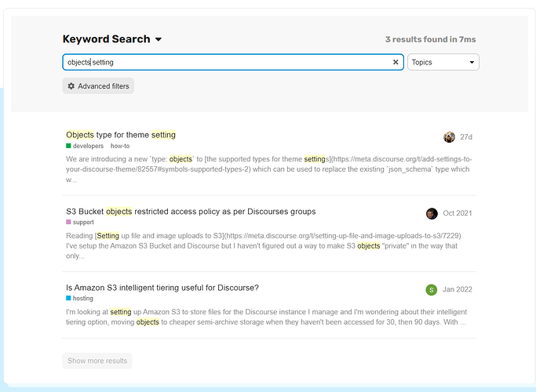Open 'Is Amazon S3 intelligent tiering useful' topic
Screen dimensions: 536x392
point(162,288)
